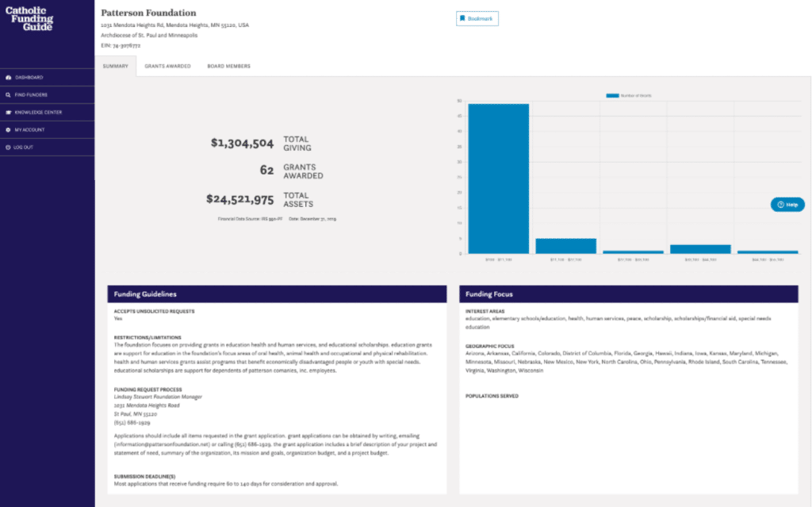This screenshot has height=507, width=812.
Task: Click the fourth bar in the grants chart
Action: 701,249
